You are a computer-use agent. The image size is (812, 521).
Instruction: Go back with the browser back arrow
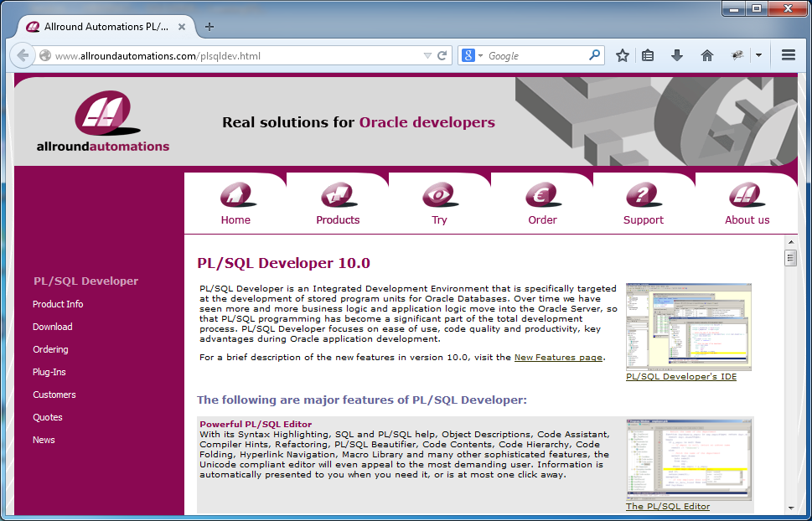pos(23,55)
